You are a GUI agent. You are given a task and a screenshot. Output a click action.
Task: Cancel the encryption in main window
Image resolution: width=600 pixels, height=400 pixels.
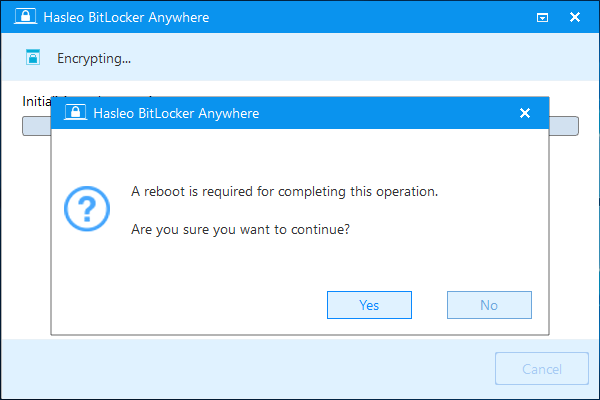coord(542,369)
